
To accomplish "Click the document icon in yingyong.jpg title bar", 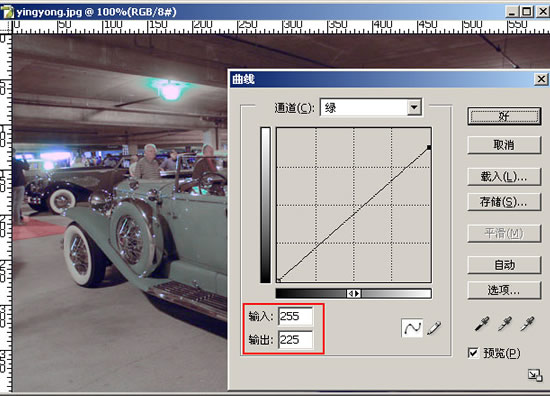I will click(x=7, y=12).
